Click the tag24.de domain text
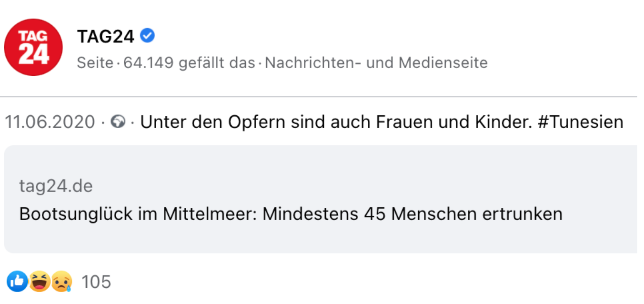This screenshot has height=304, width=644. click(56, 186)
